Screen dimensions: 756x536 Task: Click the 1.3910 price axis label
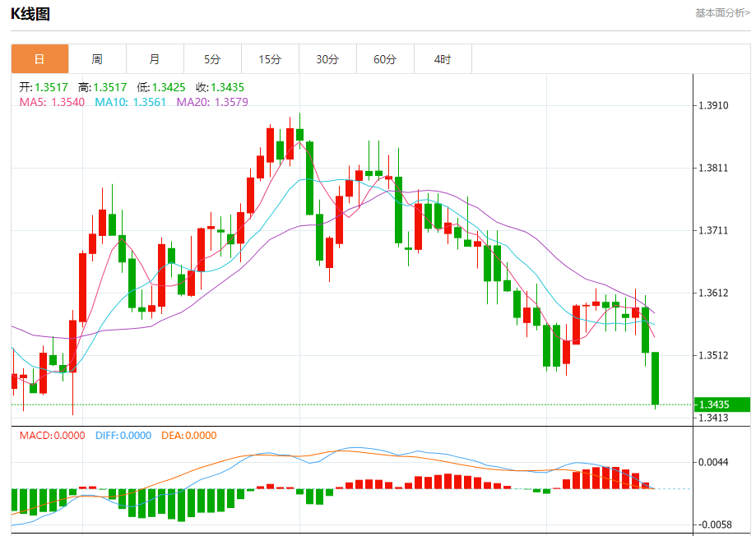click(x=713, y=105)
